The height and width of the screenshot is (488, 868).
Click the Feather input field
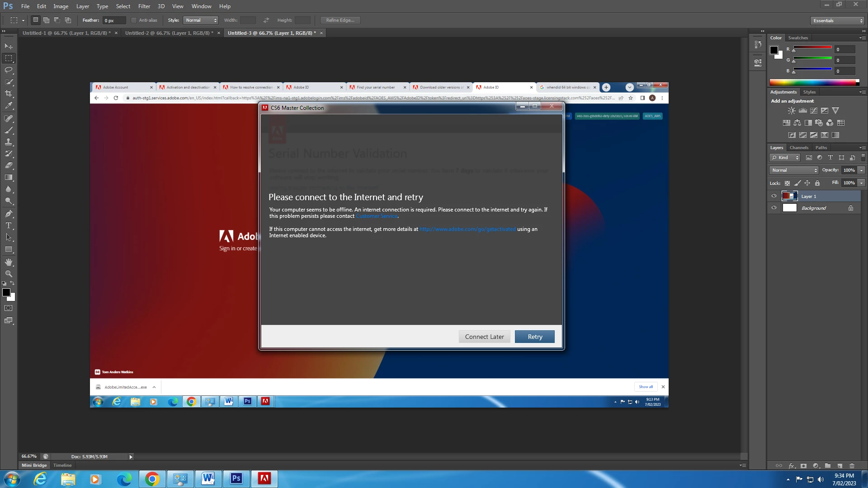[x=114, y=20]
